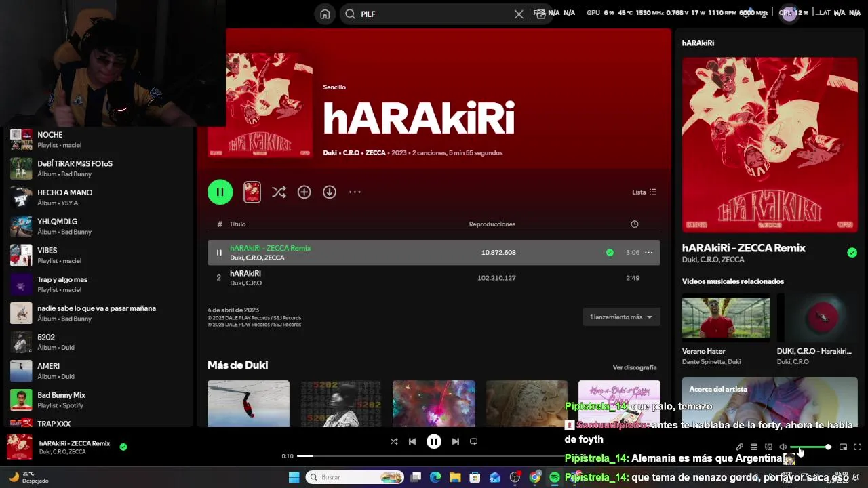The width and height of the screenshot is (868, 488).
Task: Open Bad Bunny Mix playlist in sidebar
Action: pos(98,400)
